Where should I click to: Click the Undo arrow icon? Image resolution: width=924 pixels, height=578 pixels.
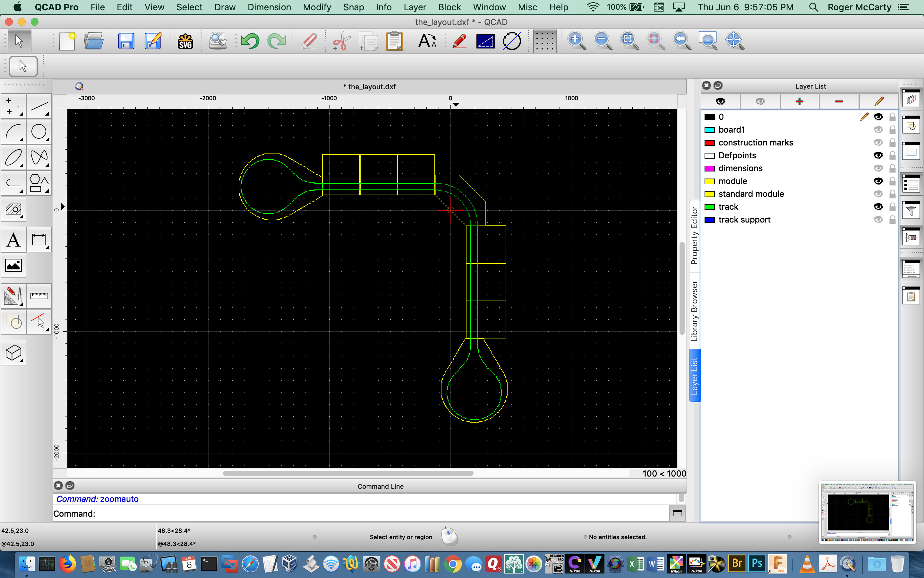[x=250, y=40]
